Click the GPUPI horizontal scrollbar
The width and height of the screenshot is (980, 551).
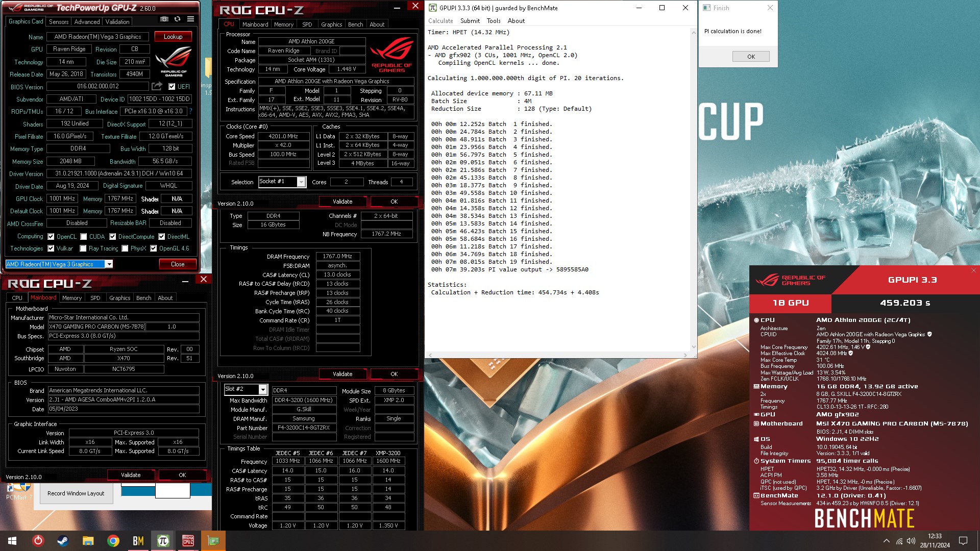pos(558,355)
